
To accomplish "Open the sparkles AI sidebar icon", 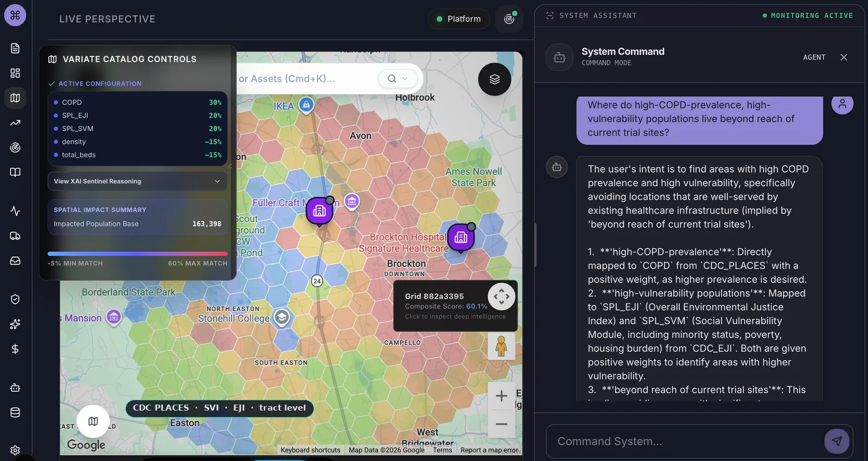I will click(15, 324).
